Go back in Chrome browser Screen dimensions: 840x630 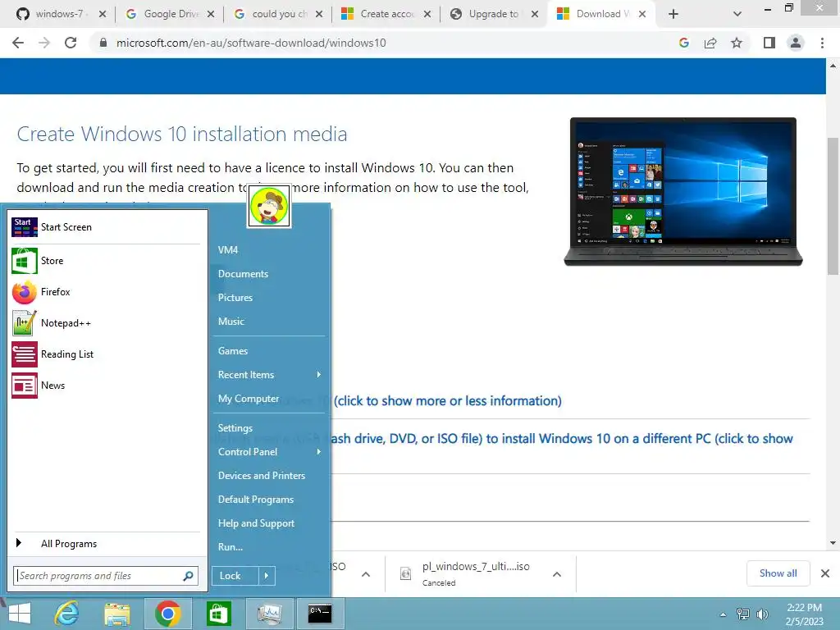(18, 43)
